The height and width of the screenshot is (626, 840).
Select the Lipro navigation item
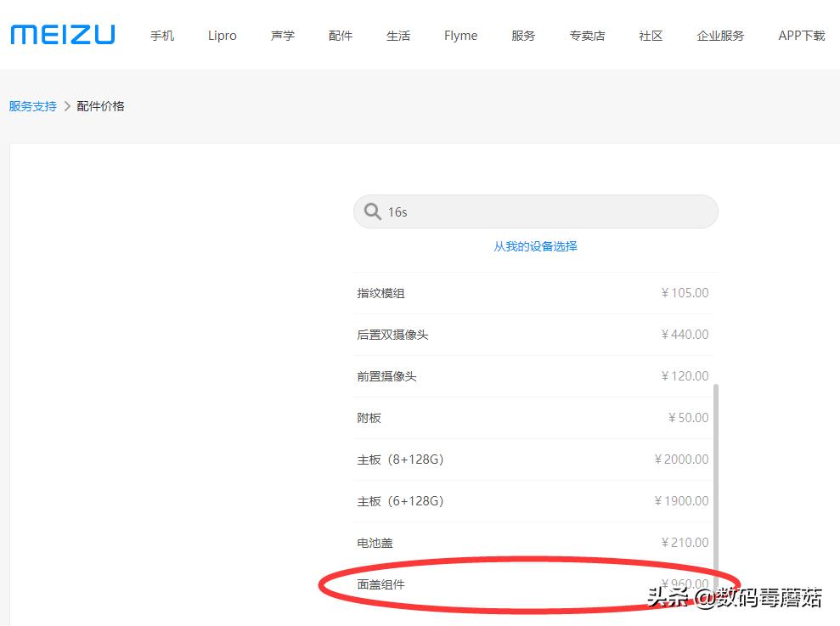click(x=221, y=36)
